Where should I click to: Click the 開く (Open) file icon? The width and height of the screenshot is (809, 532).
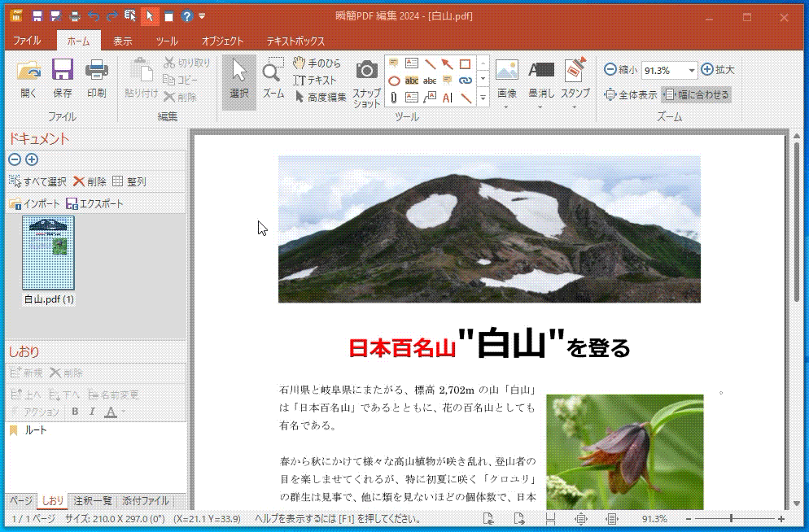28,78
